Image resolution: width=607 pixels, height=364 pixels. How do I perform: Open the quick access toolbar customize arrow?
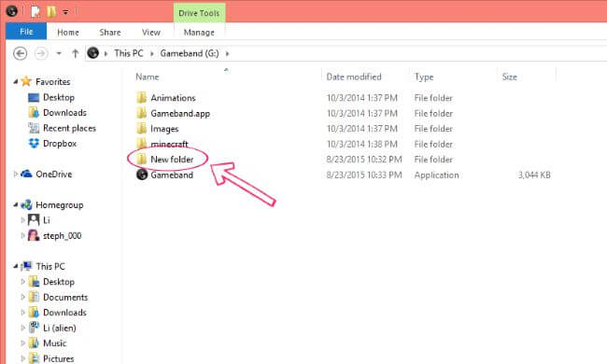point(65,12)
